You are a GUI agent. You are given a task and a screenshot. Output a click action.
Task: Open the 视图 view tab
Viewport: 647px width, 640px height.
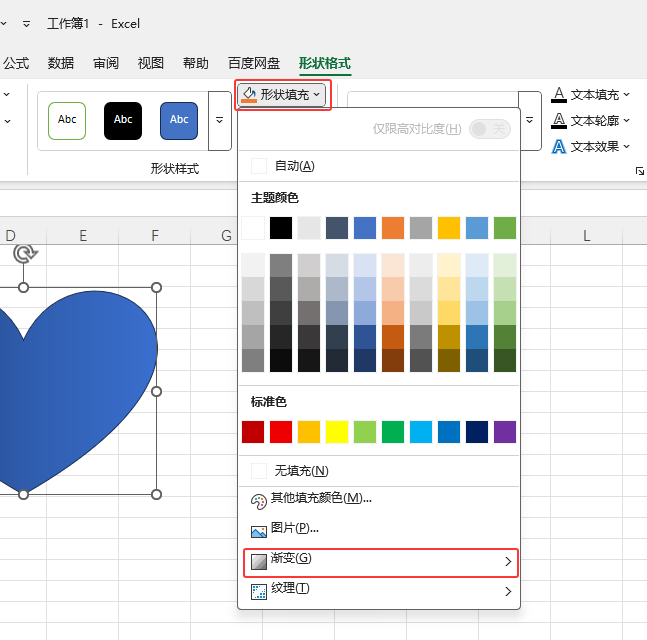pos(151,63)
